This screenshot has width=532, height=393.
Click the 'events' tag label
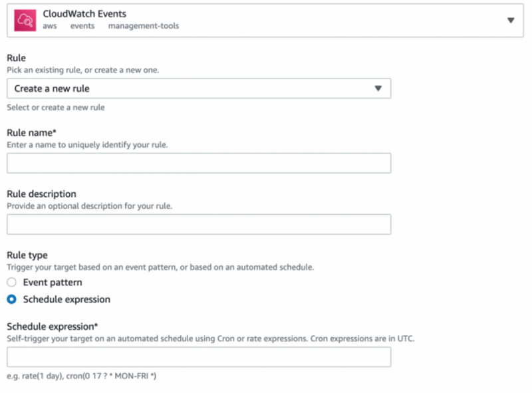[82, 27]
